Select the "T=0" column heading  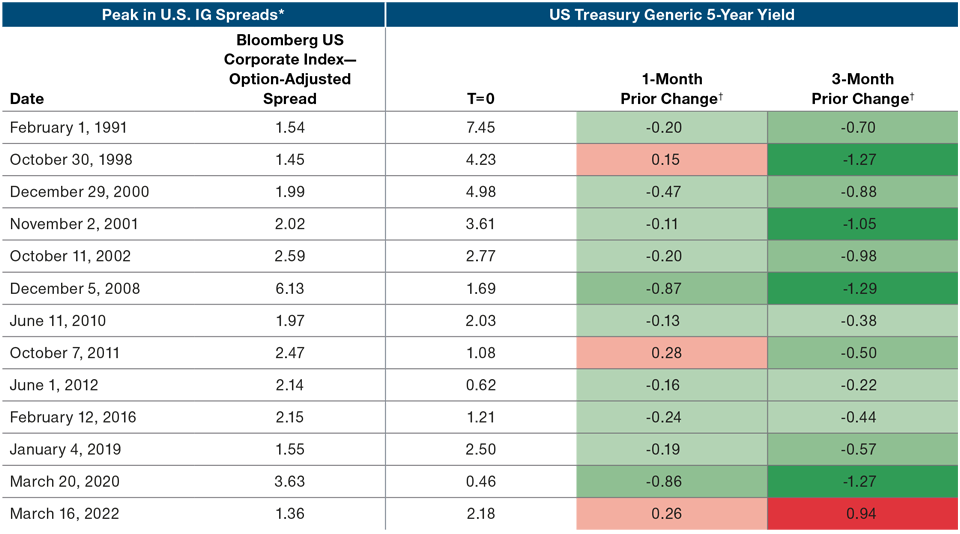pos(480,99)
